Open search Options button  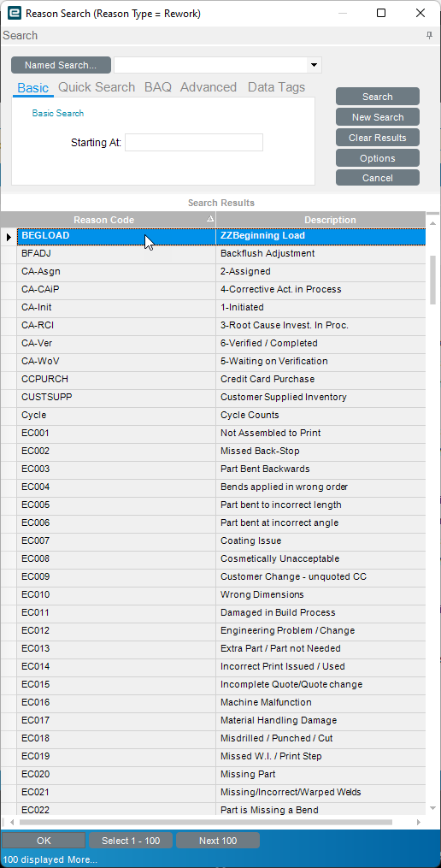click(378, 157)
